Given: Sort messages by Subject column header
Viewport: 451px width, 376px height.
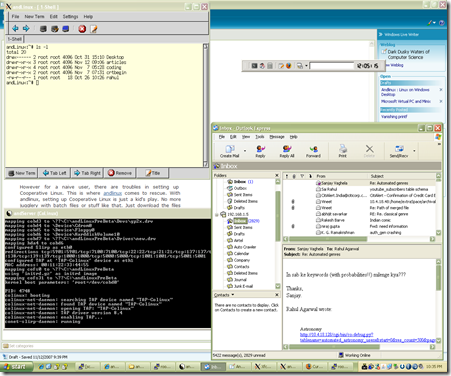Looking at the screenshot, I should (402, 176).
